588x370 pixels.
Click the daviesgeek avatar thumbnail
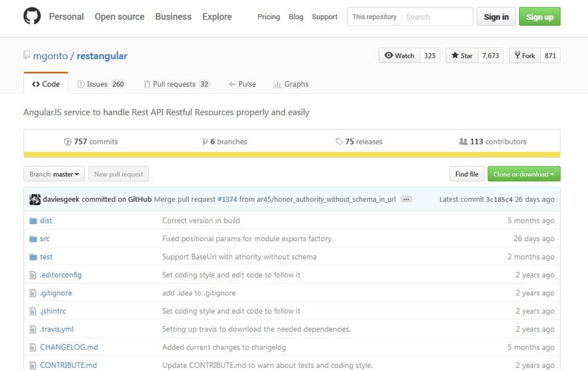[35, 199]
